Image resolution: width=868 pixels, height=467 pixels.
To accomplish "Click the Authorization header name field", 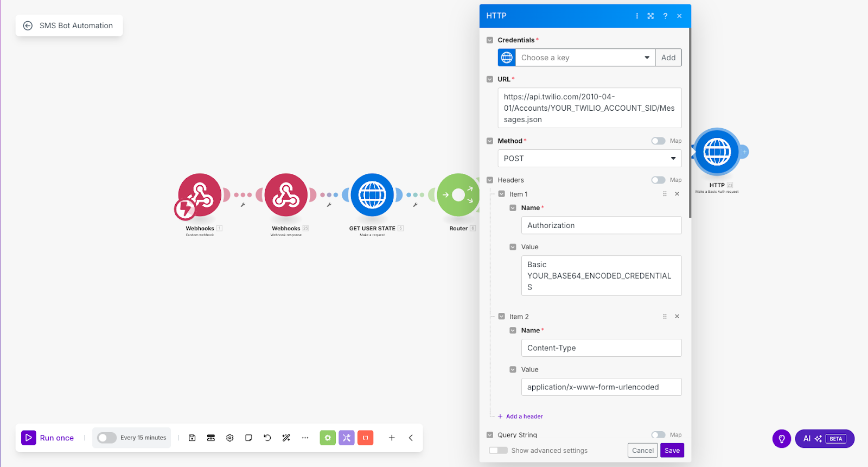I will [601, 225].
